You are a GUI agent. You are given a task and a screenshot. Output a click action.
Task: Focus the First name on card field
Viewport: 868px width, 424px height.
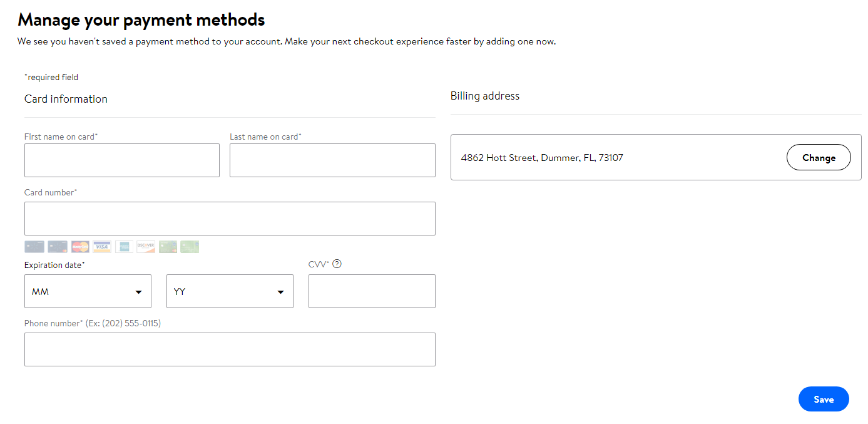tap(122, 160)
